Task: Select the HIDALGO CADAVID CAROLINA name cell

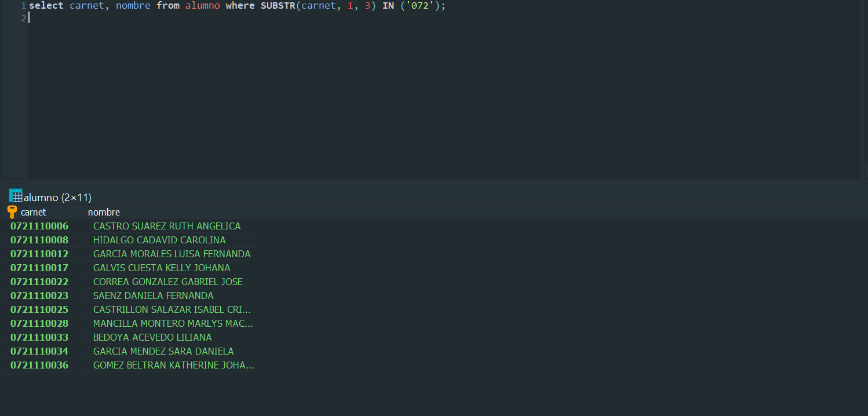Action: 159,240
